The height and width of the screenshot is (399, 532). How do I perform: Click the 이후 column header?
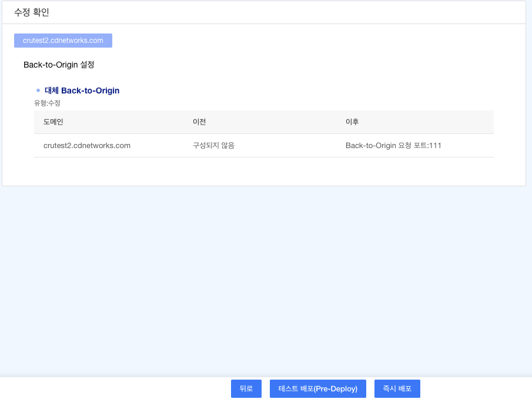[x=352, y=122]
